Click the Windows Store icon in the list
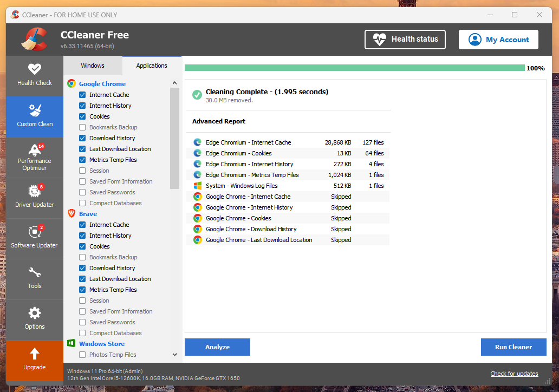 pos(71,343)
